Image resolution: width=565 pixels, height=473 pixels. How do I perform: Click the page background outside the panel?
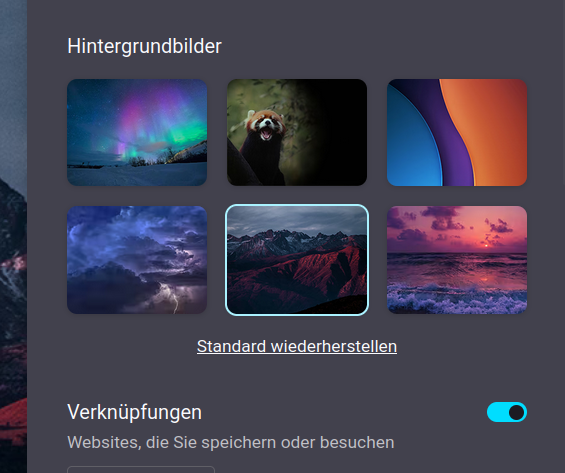tap(13, 236)
